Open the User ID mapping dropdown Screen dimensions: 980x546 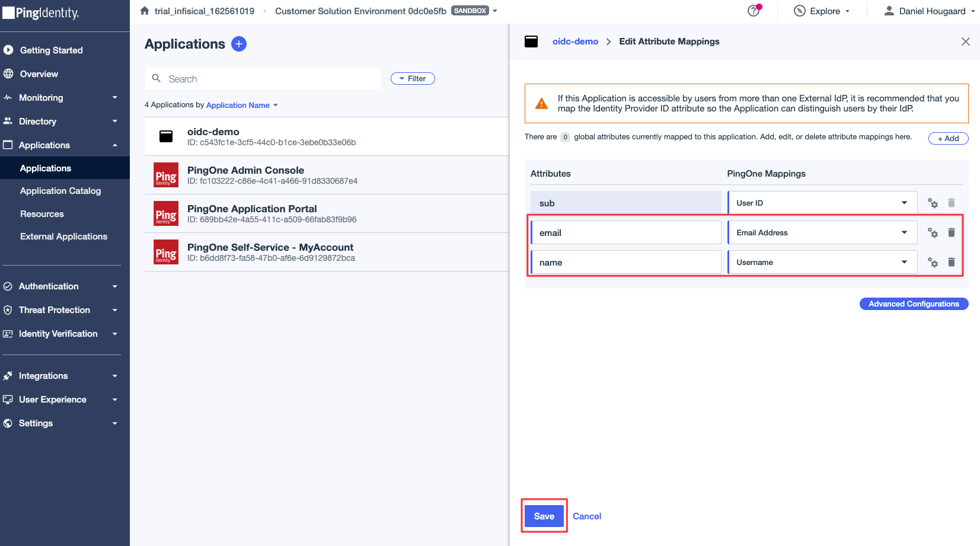pos(822,203)
